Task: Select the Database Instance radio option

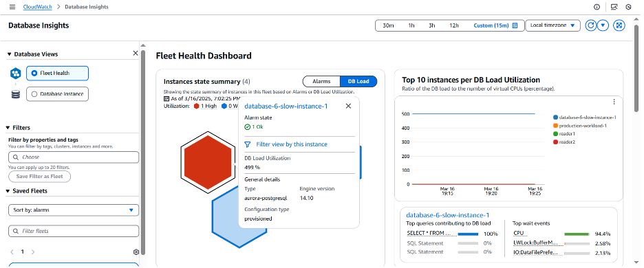Action: click(x=57, y=94)
